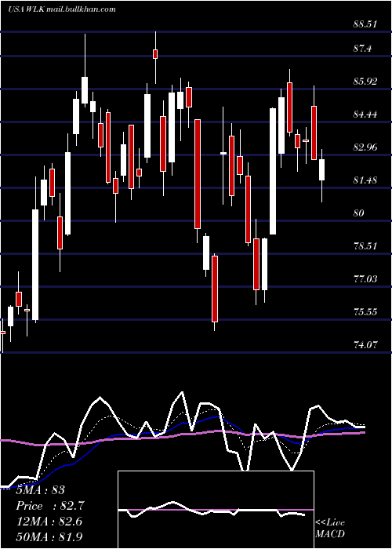Click the 80 price axis label

point(359,213)
